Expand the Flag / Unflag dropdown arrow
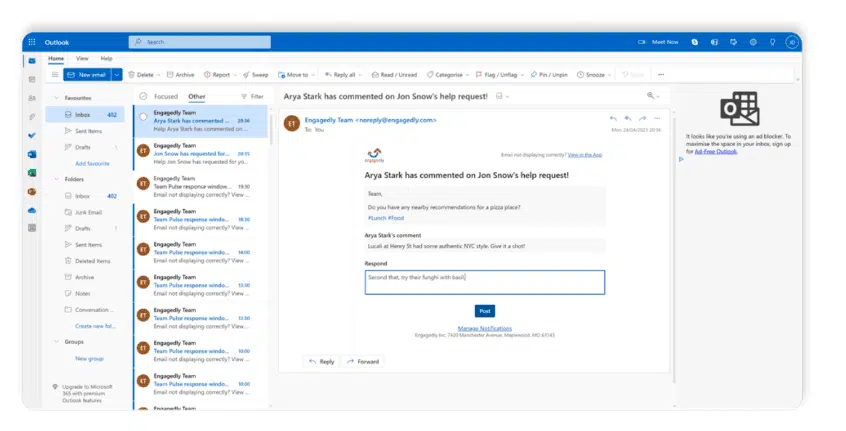 point(522,75)
